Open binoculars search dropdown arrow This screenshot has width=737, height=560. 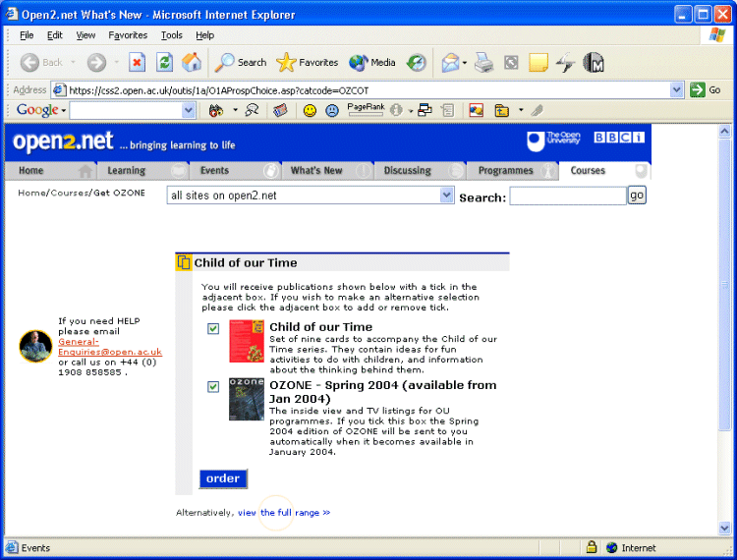point(235,111)
